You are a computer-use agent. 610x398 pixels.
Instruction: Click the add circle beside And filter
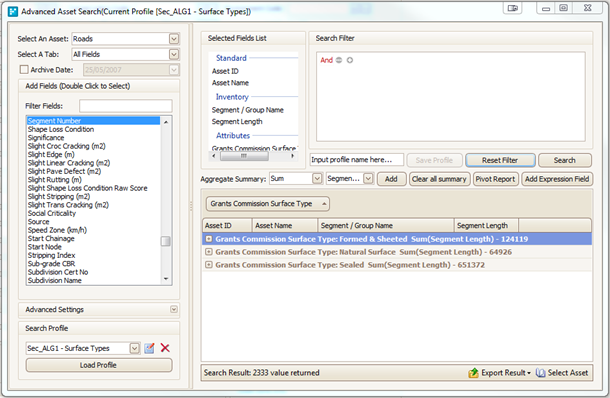pyautogui.click(x=350, y=60)
